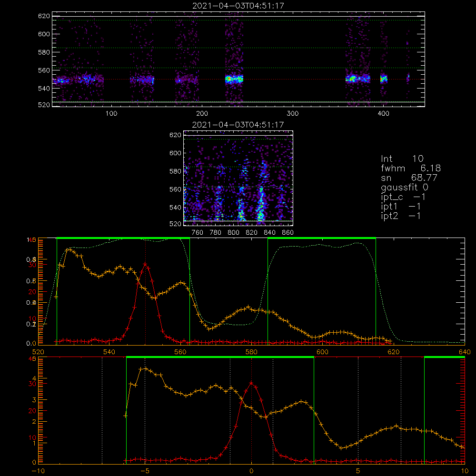
Task: Select the 'ipt_c -1' readout text
Action: tap(403, 197)
